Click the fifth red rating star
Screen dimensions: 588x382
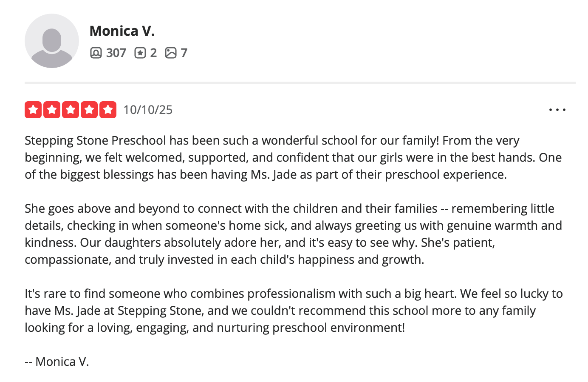(108, 110)
